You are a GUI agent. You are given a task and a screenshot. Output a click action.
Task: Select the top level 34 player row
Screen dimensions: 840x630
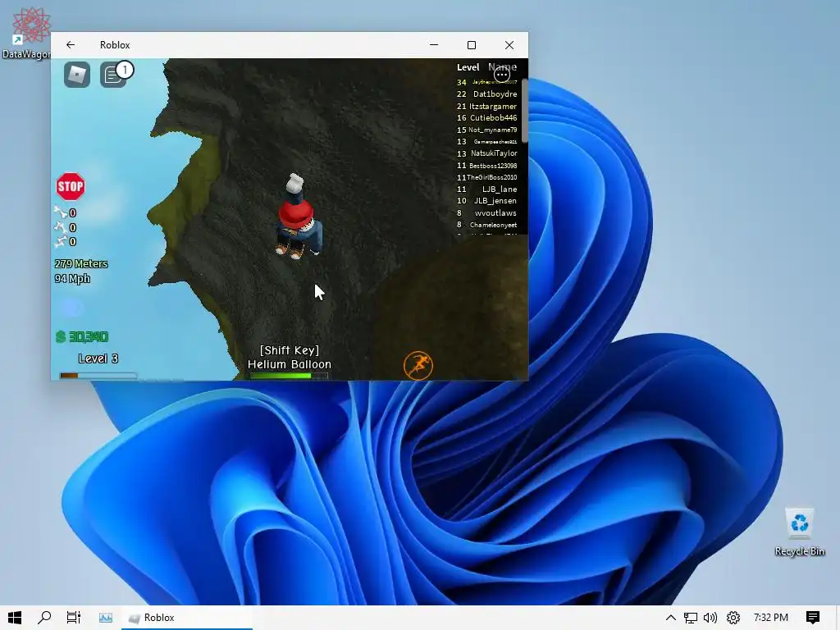point(487,82)
